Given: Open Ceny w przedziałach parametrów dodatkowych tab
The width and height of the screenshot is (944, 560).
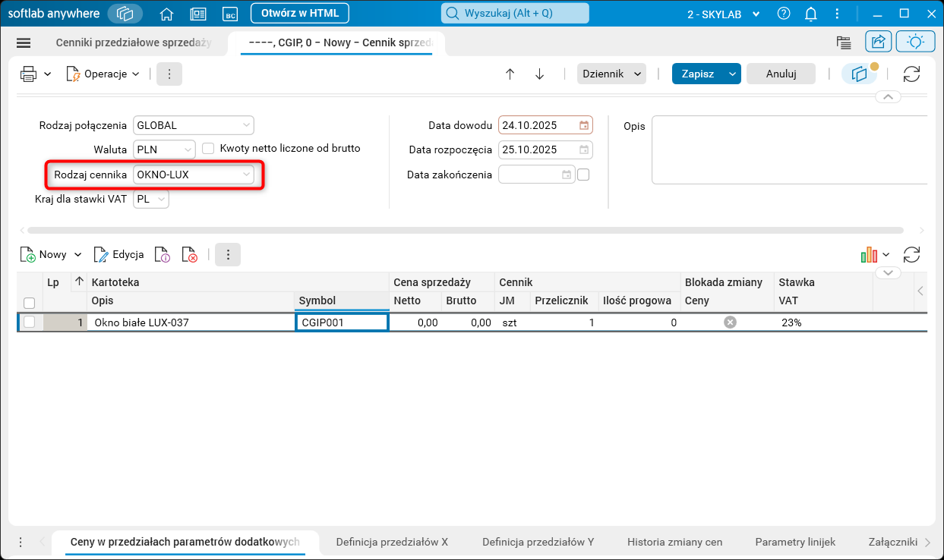Looking at the screenshot, I should pyautogui.click(x=185, y=542).
